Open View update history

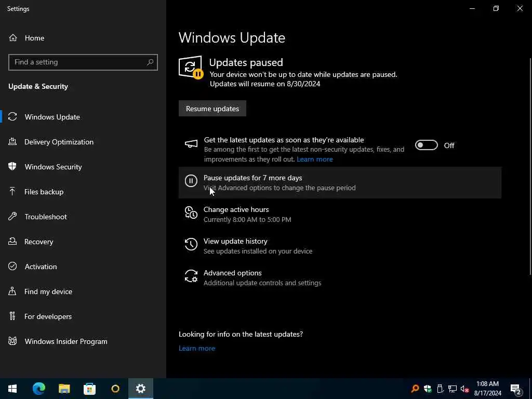[x=340, y=246]
